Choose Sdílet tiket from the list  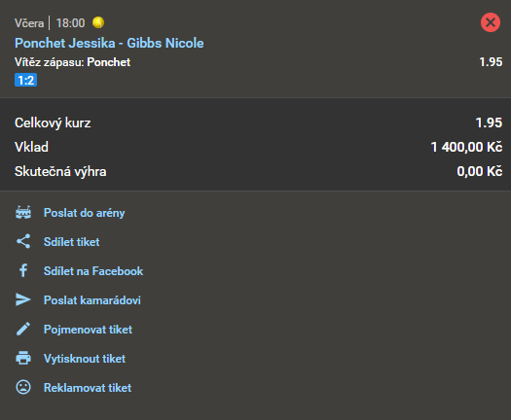(71, 242)
